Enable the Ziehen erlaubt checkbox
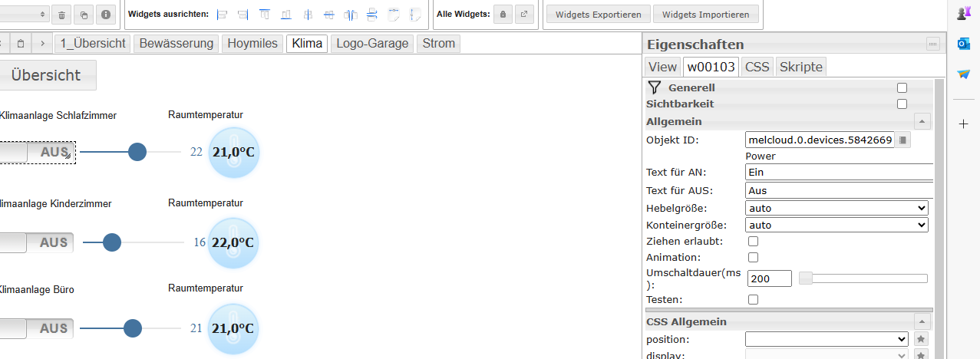This screenshot has width=980, height=359. tap(753, 242)
